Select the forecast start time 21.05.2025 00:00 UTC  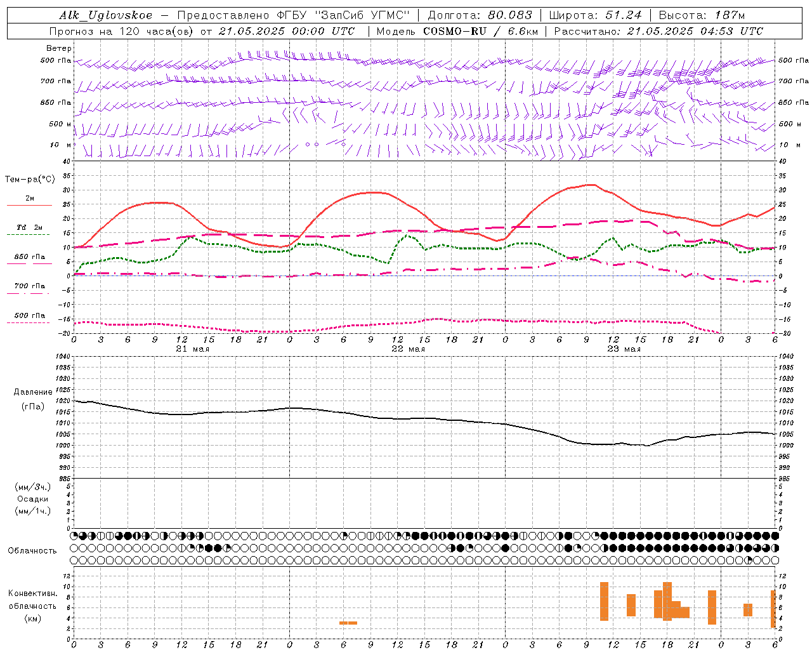click(x=287, y=31)
